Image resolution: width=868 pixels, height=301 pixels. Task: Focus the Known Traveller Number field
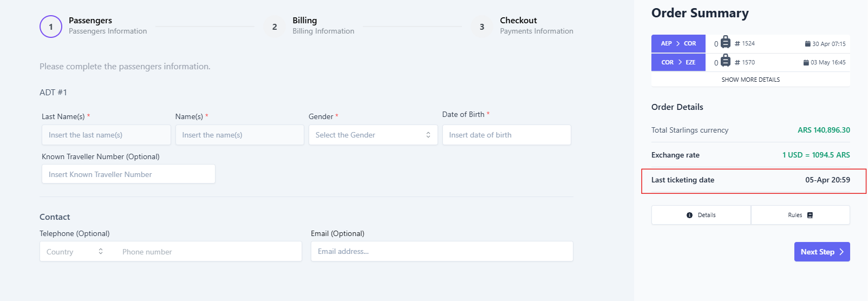pyautogui.click(x=128, y=174)
